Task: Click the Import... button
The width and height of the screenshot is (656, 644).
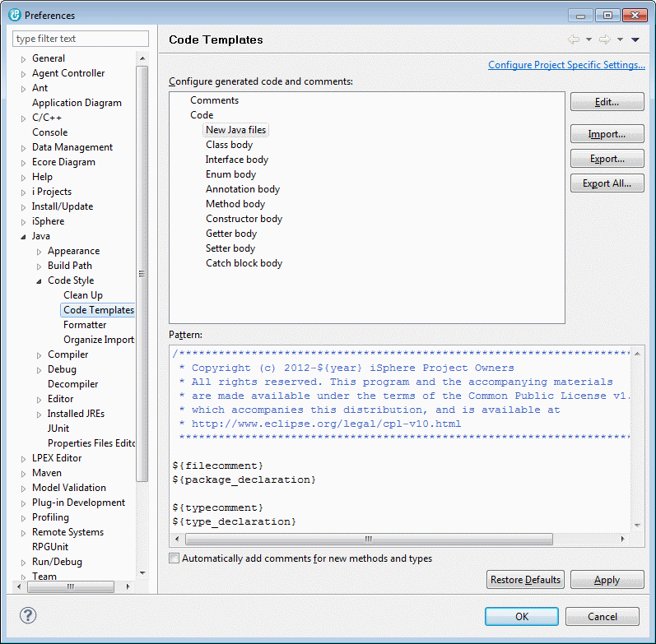Action: pyautogui.click(x=607, y=134)
